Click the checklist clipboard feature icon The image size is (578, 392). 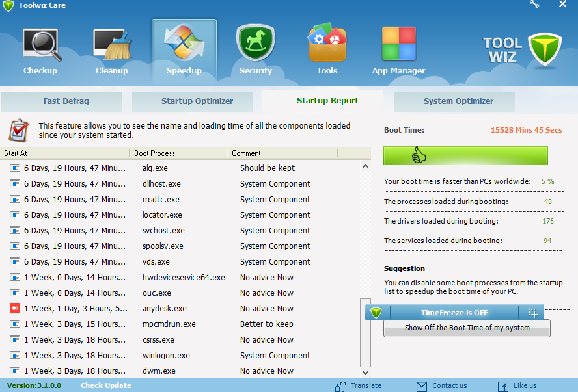pos(19,130)
